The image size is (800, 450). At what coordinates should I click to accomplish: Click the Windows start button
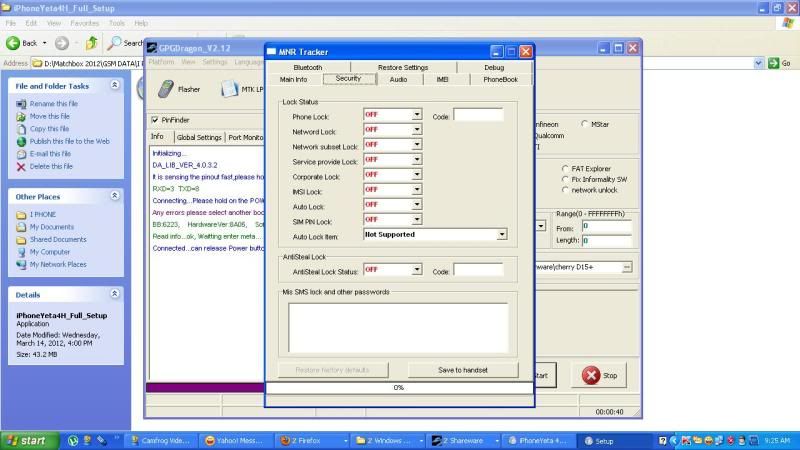[x=30, y=441]
